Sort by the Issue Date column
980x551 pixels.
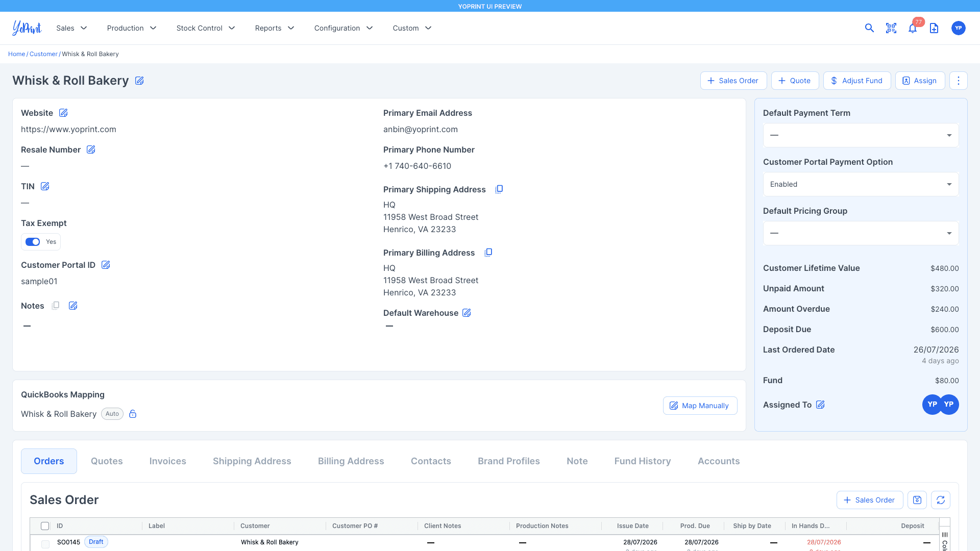point(632,526)
